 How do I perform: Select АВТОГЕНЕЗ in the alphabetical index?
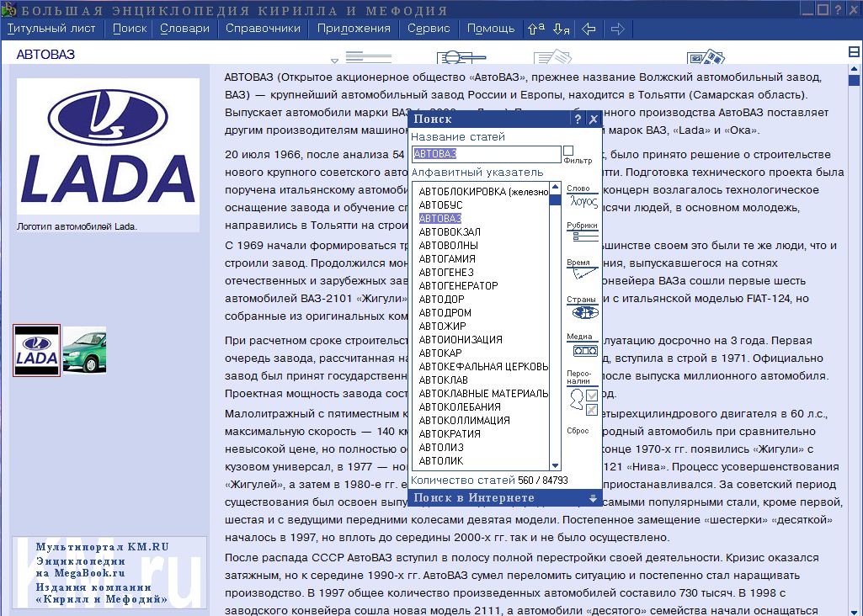pos(445,273)
